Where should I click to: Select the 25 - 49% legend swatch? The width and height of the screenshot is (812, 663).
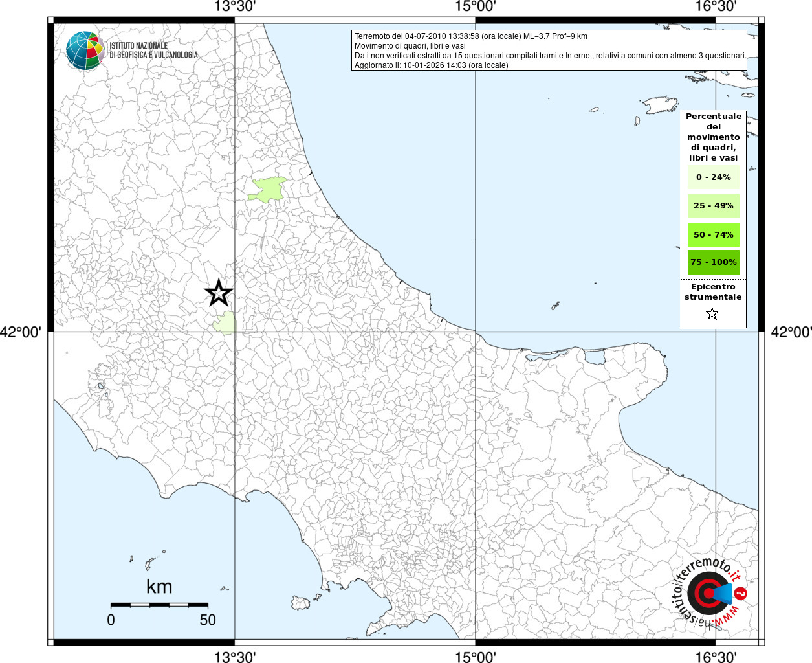(x=714, y=206)
